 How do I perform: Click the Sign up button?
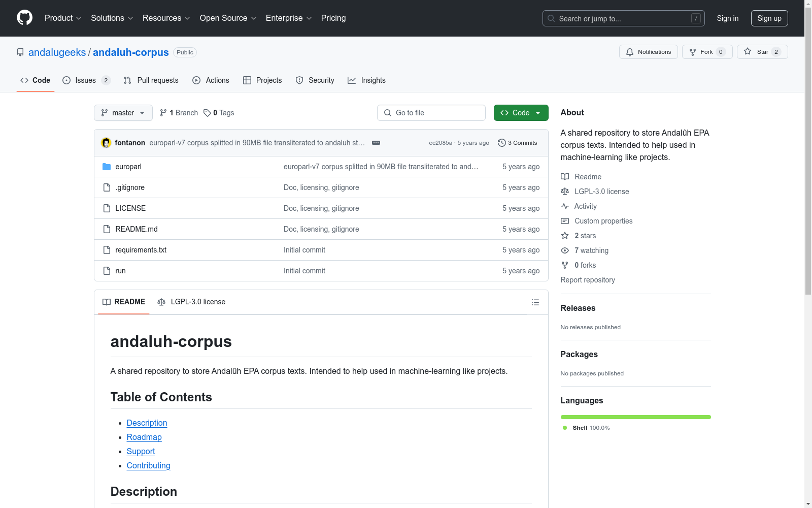[x=769, y=18]
